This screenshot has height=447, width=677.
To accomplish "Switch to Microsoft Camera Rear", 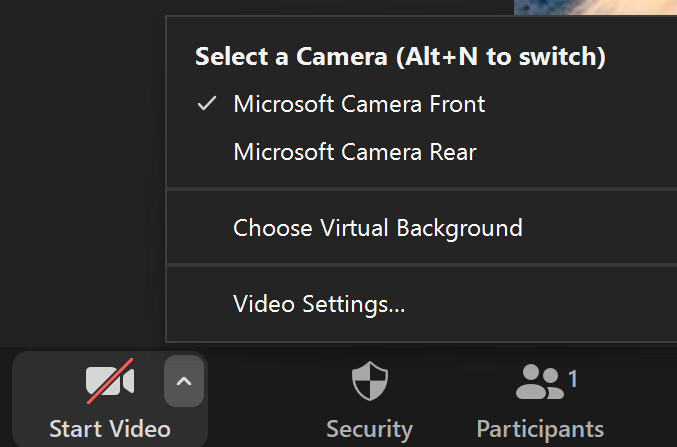I will (354, 152).
